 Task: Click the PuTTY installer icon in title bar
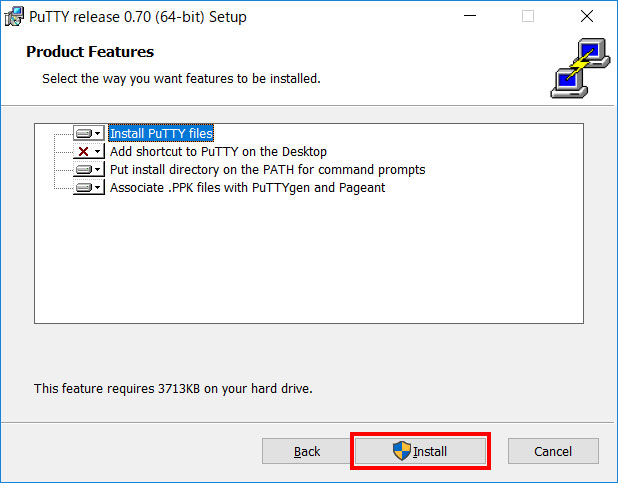click(14, 17)
